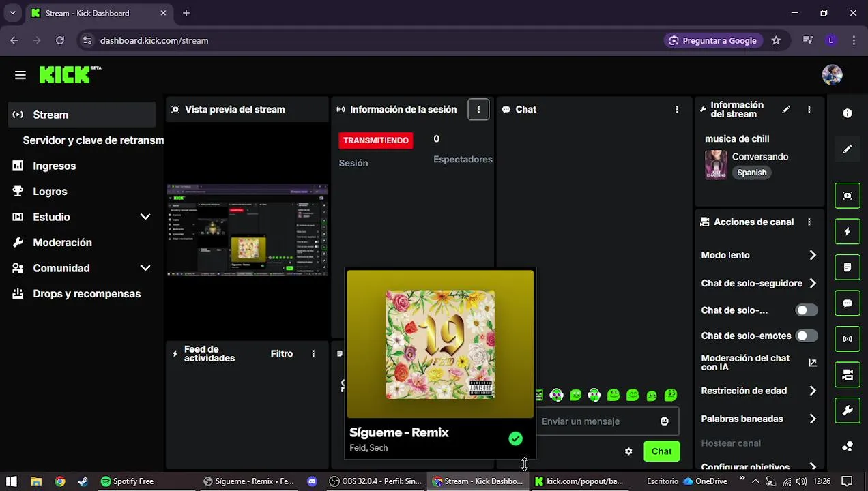The image size is (868, 491).
Task: Open a new browser tab with plus button
Action: 186,13
